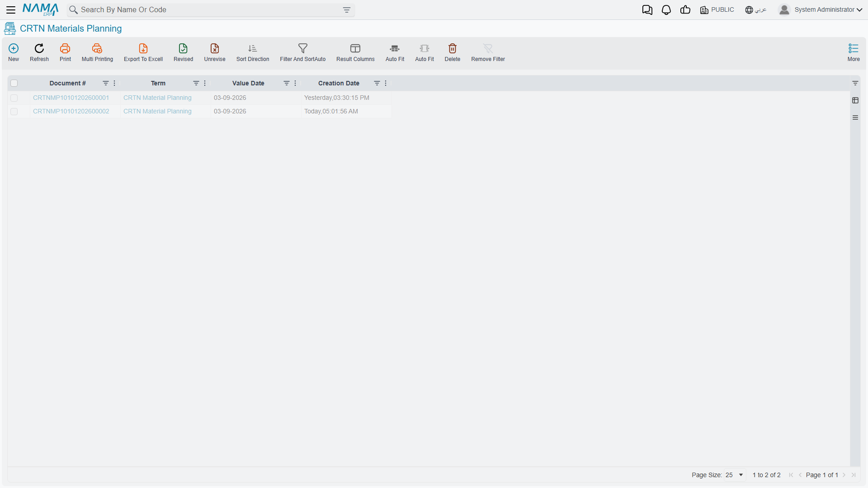Viewport: 868px width, 488px height.
Task: Open the chat messages icon
Action: coord(647,10)
